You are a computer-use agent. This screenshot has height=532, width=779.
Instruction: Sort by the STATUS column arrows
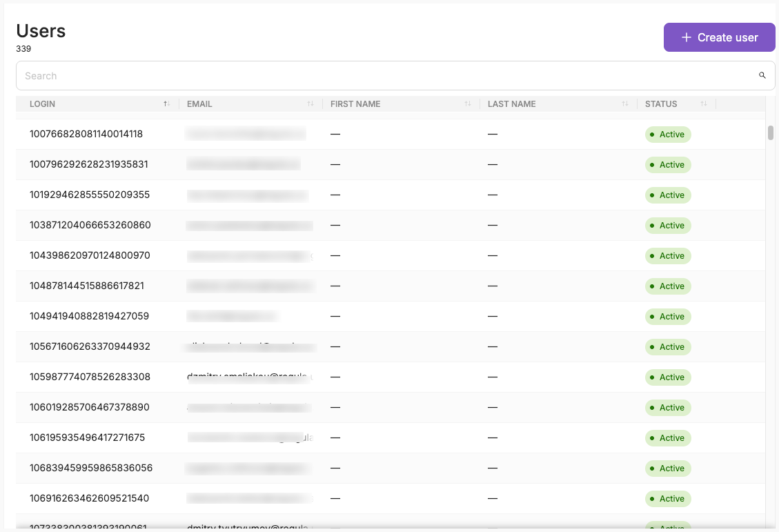click(704, 104)
